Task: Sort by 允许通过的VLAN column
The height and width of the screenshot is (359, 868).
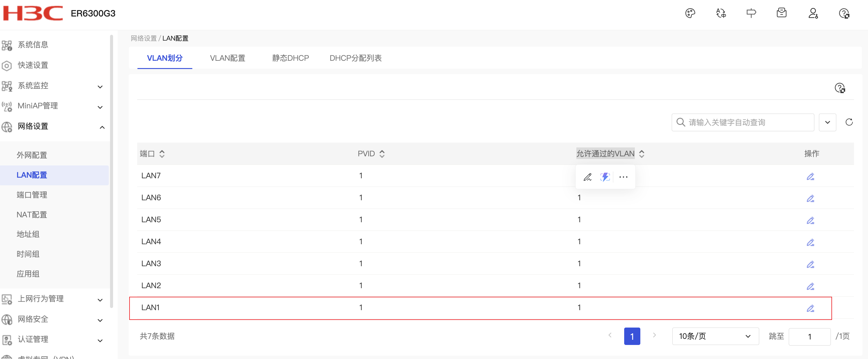Action: pos(641,154)
